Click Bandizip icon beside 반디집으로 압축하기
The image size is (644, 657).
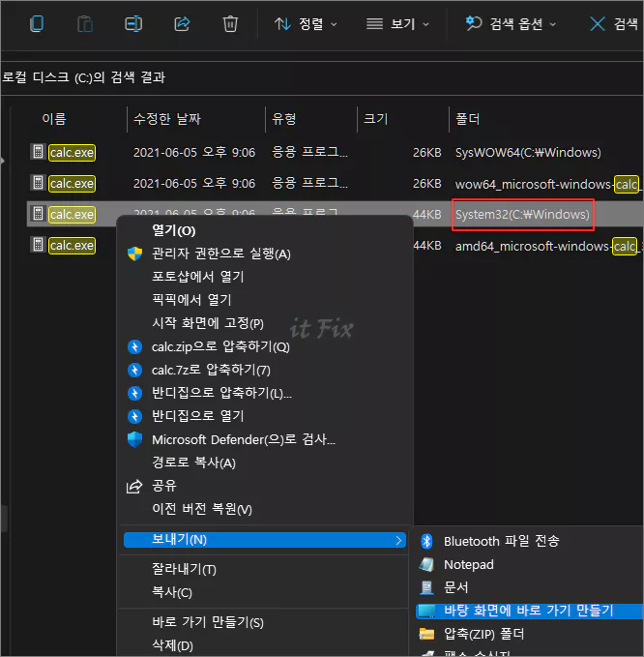click(x=134, y=394)
